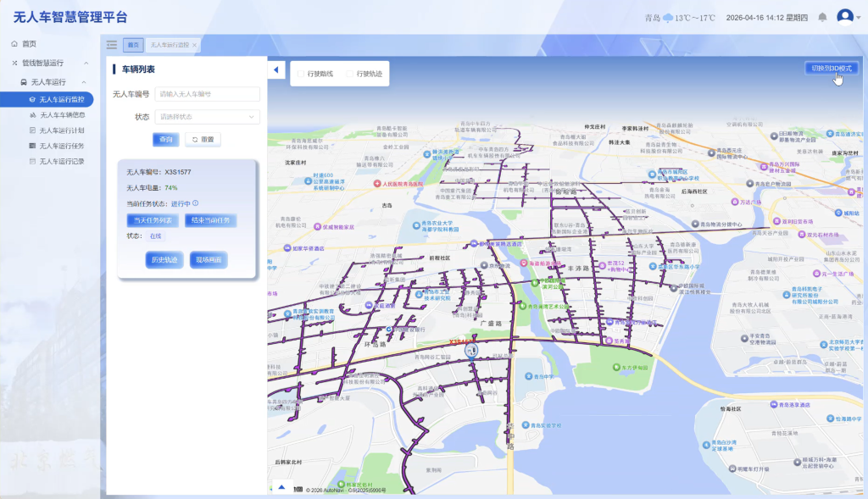Enable the 行驶轨迹 checkbox
Image resolution: width=868 pixels, height=499 pixels.
click(350, 75)
